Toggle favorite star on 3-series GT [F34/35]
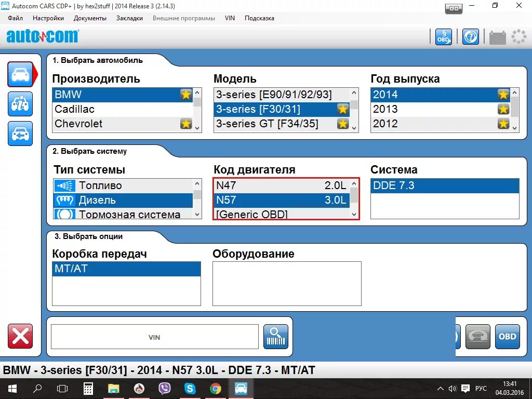 pyautogui.click(x=343, y=124)
